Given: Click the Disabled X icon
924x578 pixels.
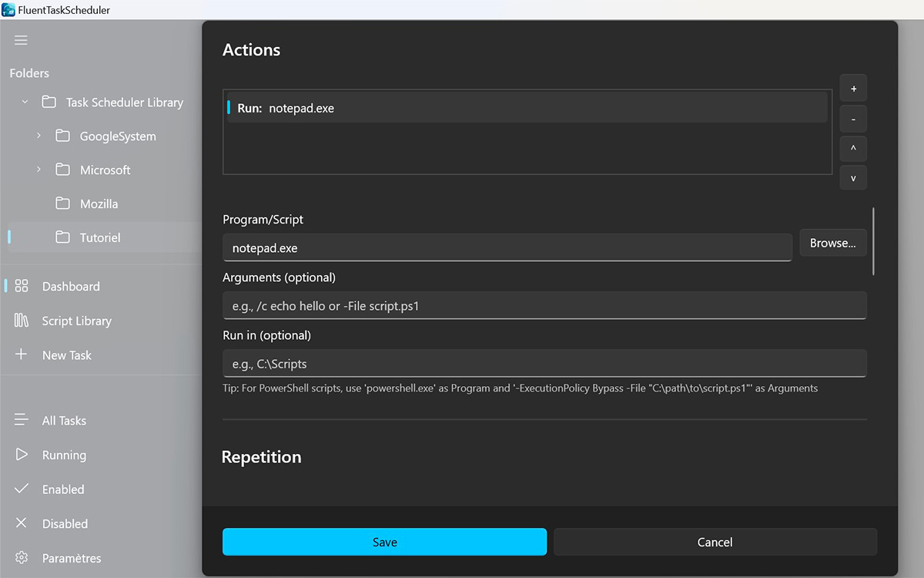Looking at the screenshot, I should pyautogui.click(x=21, y=523).
